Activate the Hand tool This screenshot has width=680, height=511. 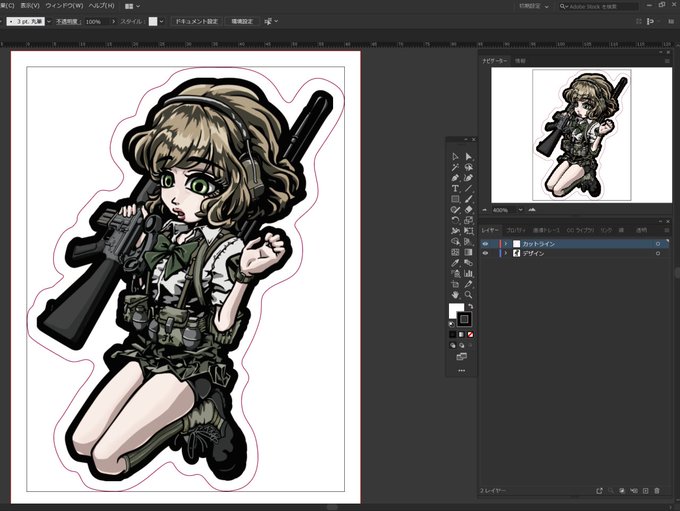pos(455,295)
